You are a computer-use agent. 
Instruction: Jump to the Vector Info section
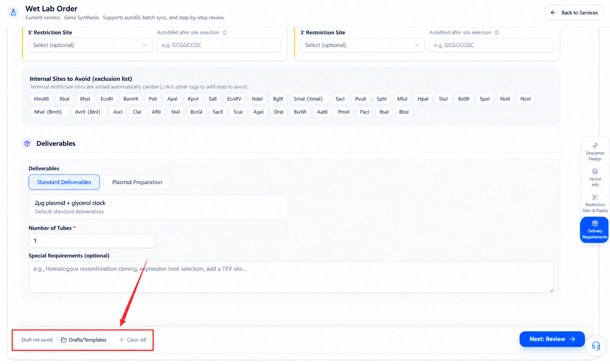595,177
